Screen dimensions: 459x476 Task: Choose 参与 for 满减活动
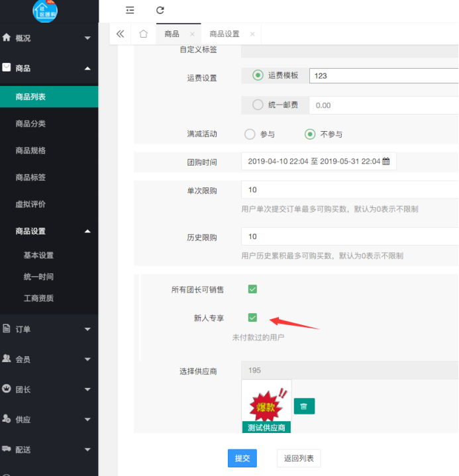pyautogui.click(x=250, y=134)
